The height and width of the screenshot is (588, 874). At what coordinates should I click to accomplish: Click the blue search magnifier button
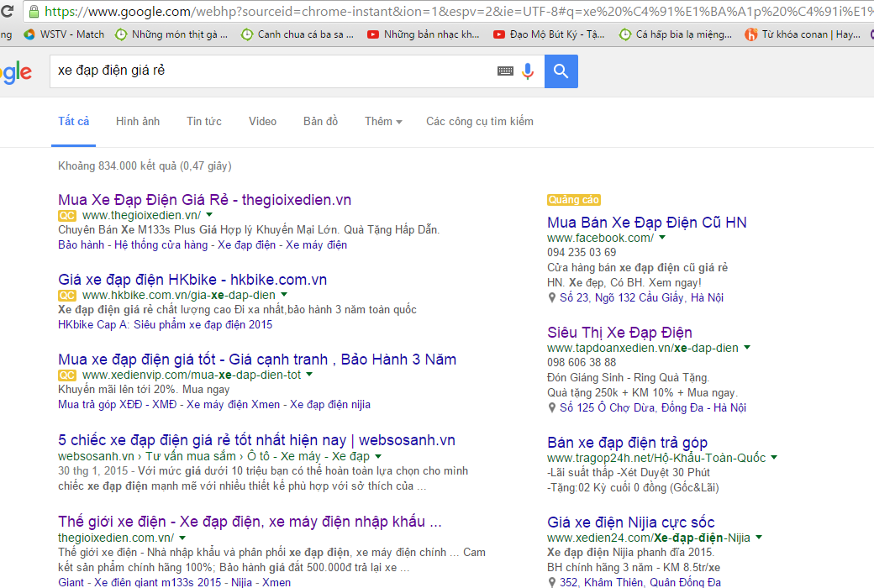[561, 71]
